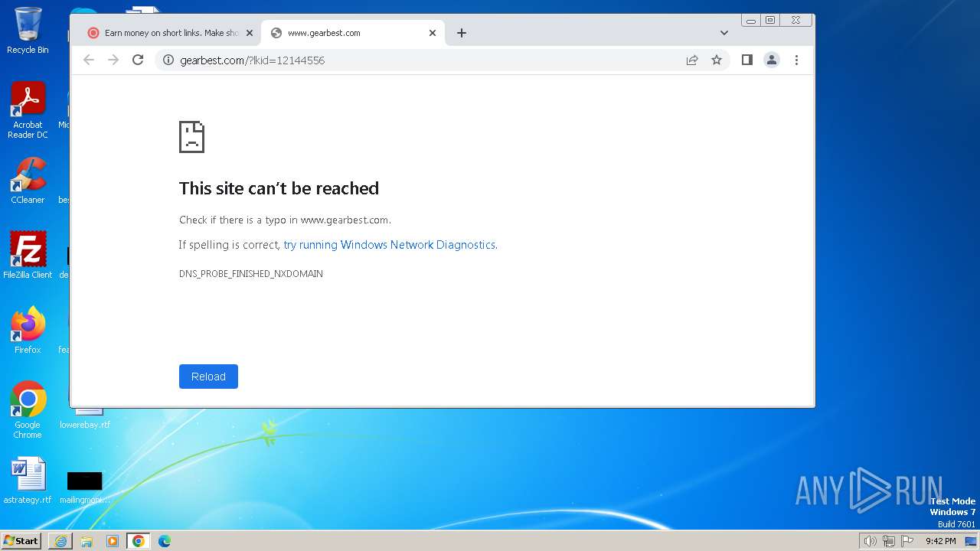Image resolution: width=980 pixels, height=551 pixels.
Task: Minimize the Chrome window
Action: pyautogui.click(x=751, y=21)
